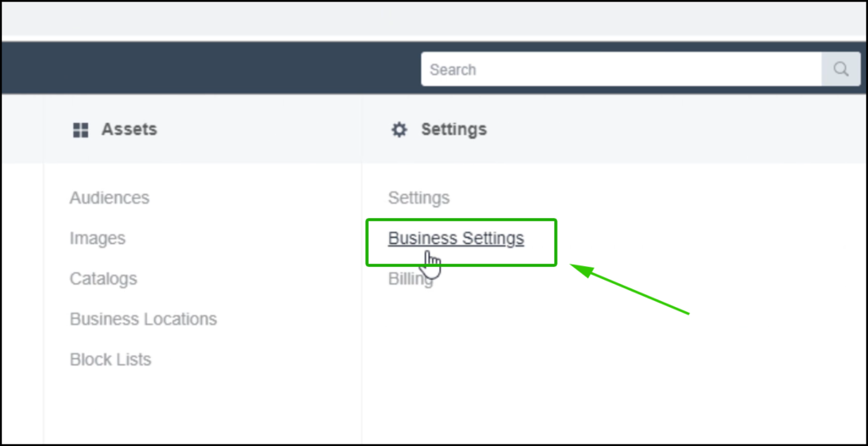
Task: Focus the Search text field
Action: (x=621, y=70)
